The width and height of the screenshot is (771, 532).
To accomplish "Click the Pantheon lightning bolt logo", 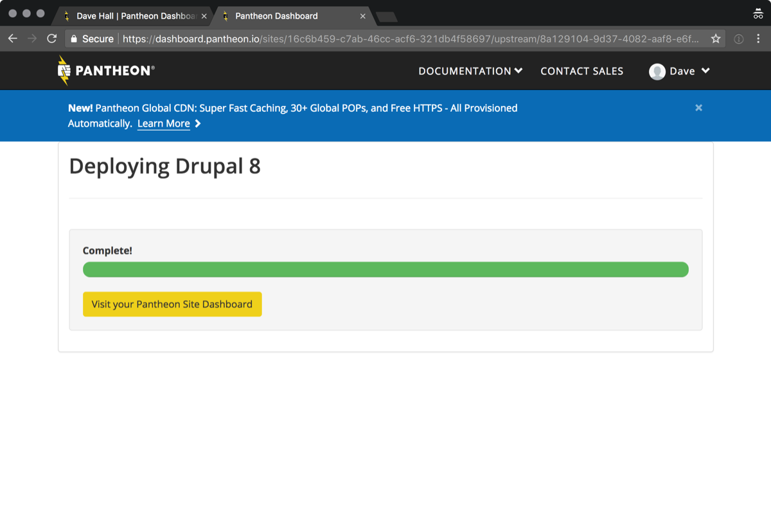I will coord(64,71).
